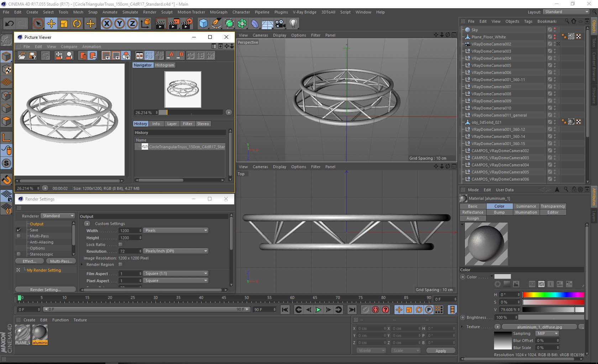Open the MoGraph menu
The height and width of the screenshot is (364, 598).
[x=218, y=12]
